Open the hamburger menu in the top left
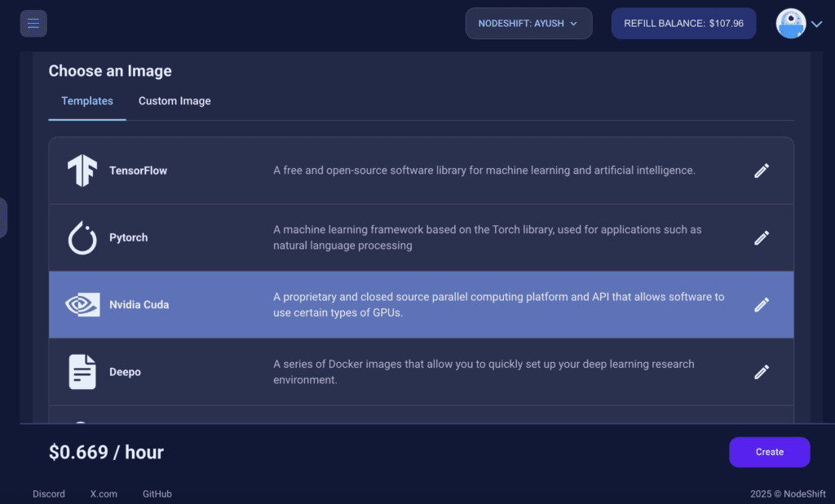This screenshot has width=835, height=504. click(33, 24)
